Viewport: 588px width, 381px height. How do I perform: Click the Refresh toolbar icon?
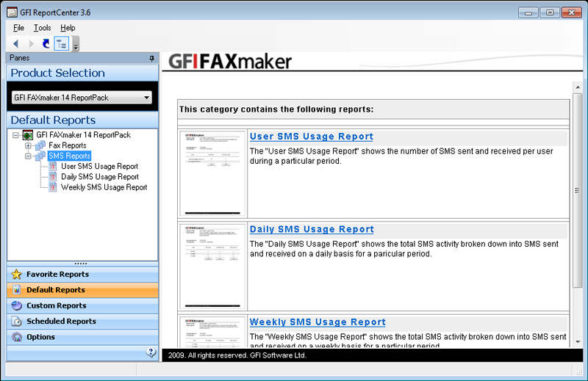(46, 44)
